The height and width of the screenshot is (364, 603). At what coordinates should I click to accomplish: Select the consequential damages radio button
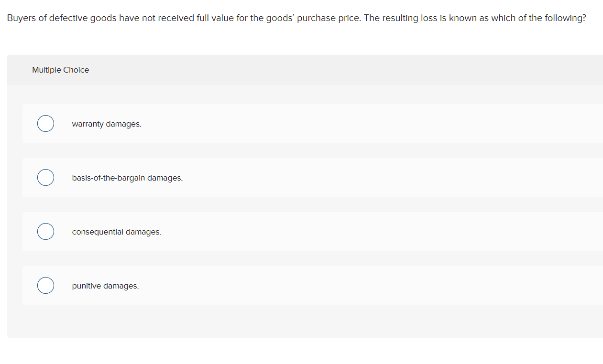coord(45,231)
